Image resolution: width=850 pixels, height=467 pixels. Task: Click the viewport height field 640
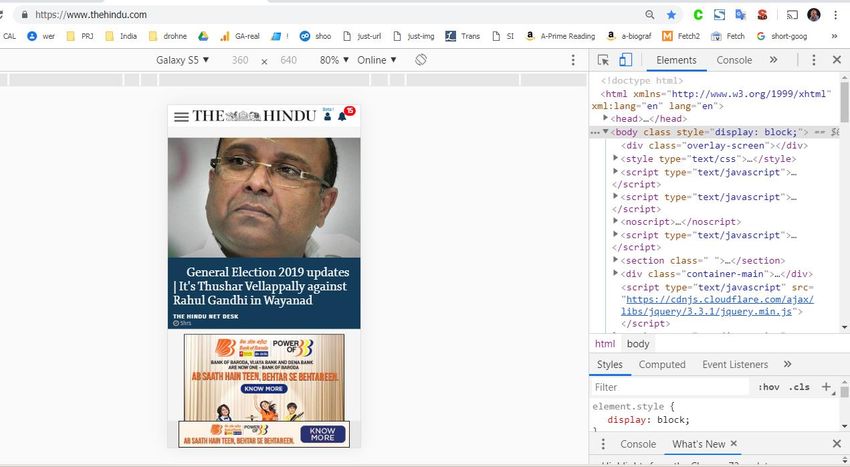[x=288, y=60]
